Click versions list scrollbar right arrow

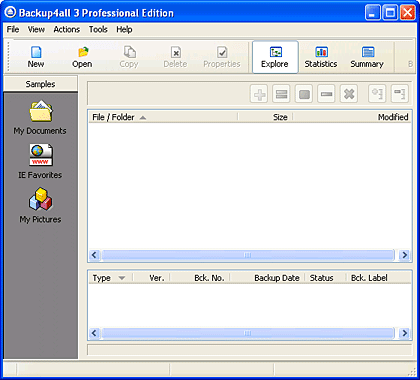click(405, 333)
